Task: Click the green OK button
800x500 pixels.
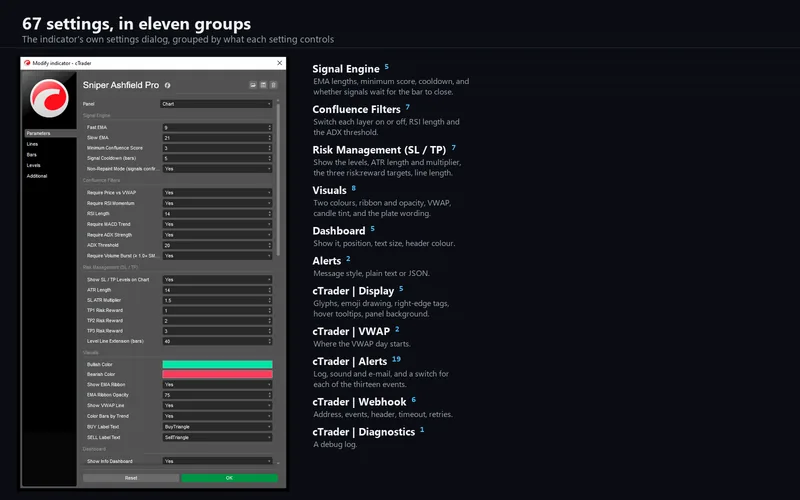Action: [229, 478]
